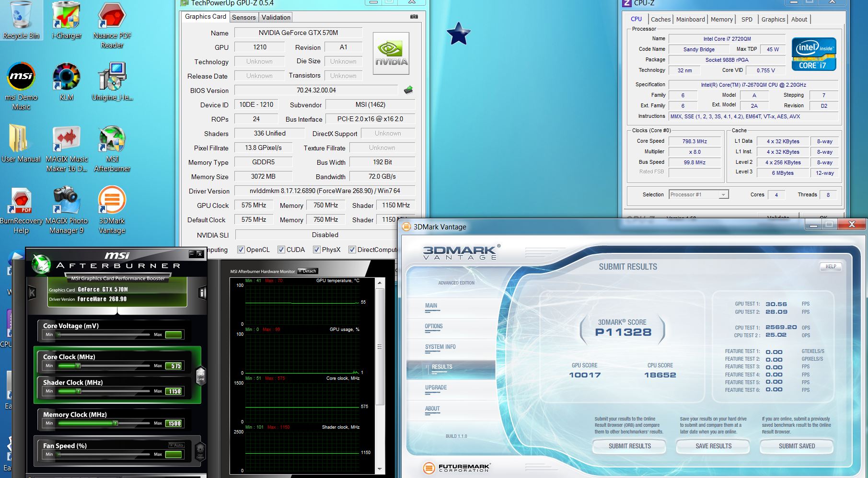
Task: Open Nuance PDF Reader shortcut
Action: tap(112, 25)
